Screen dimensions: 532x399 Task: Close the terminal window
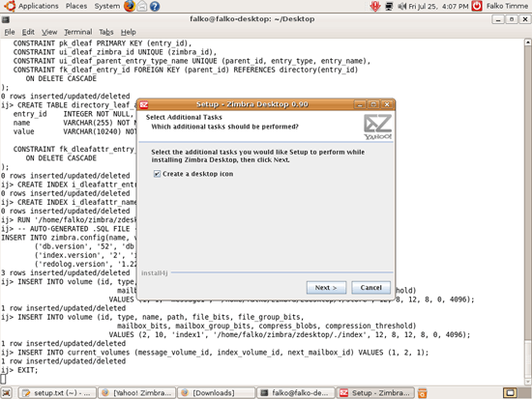(x=525, y=19)
